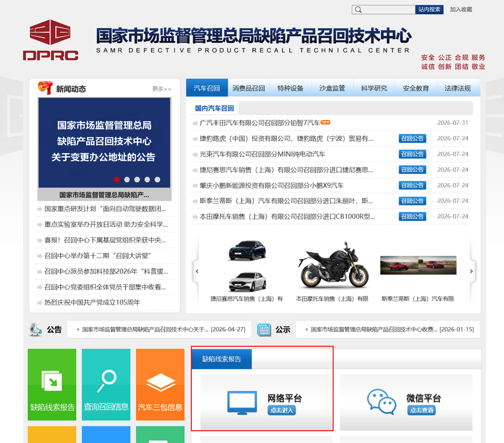The image size is (504, 443).
Task: Open news 重点实验室举办开放日活动
Action: (x=106, y=224)
